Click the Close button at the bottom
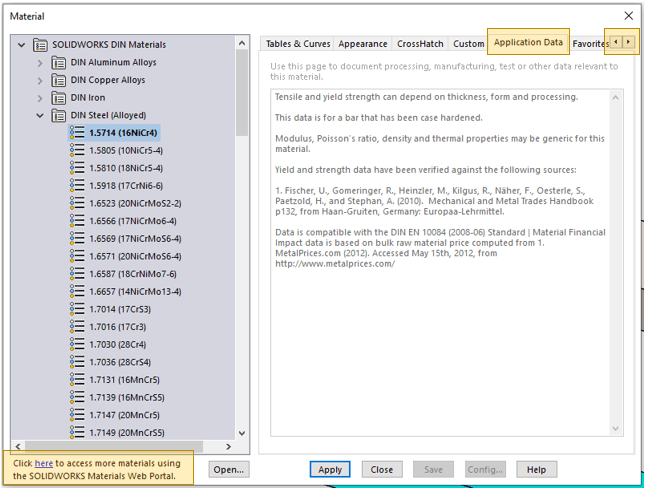The image size is (645, 488). (382, 469)
